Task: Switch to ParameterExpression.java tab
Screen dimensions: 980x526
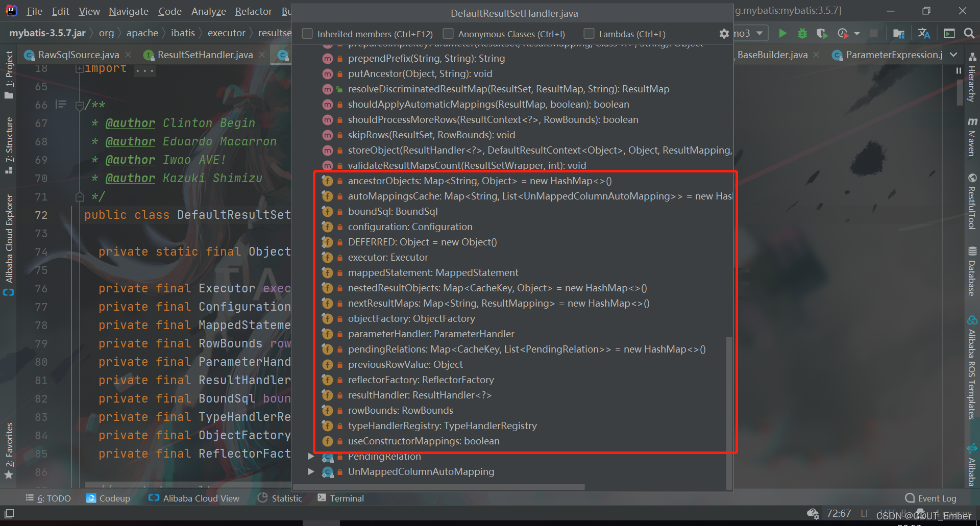Action: [894, 55]
